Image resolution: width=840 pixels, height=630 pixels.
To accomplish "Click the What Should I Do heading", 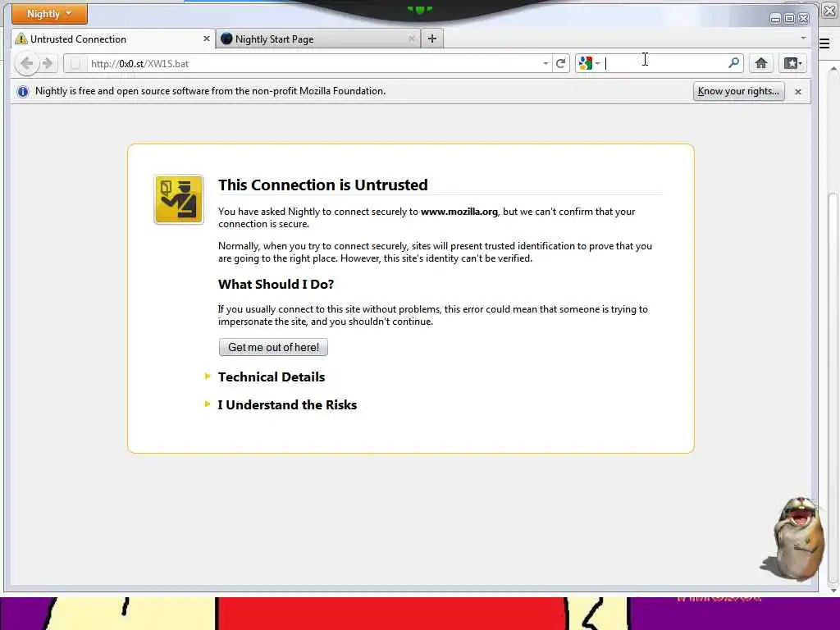I will tap(276, 285).
